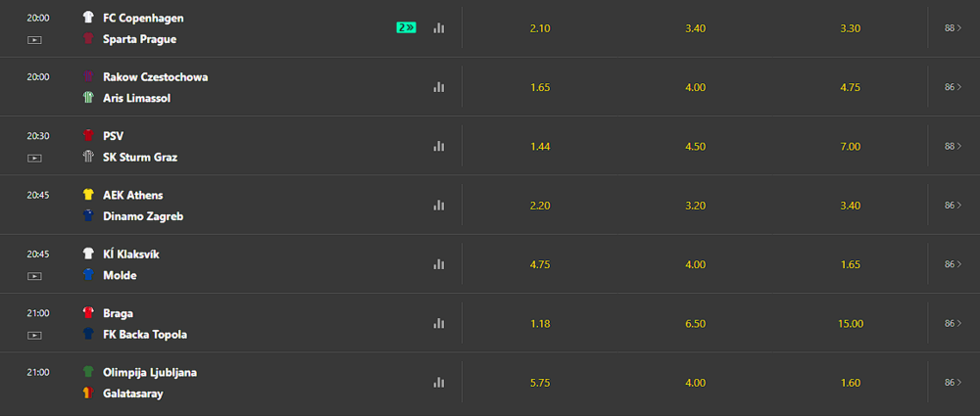Show 86 more markets for Olimpija Ljubljana
This screenshot has width=980, height=416.
(953, 382)
